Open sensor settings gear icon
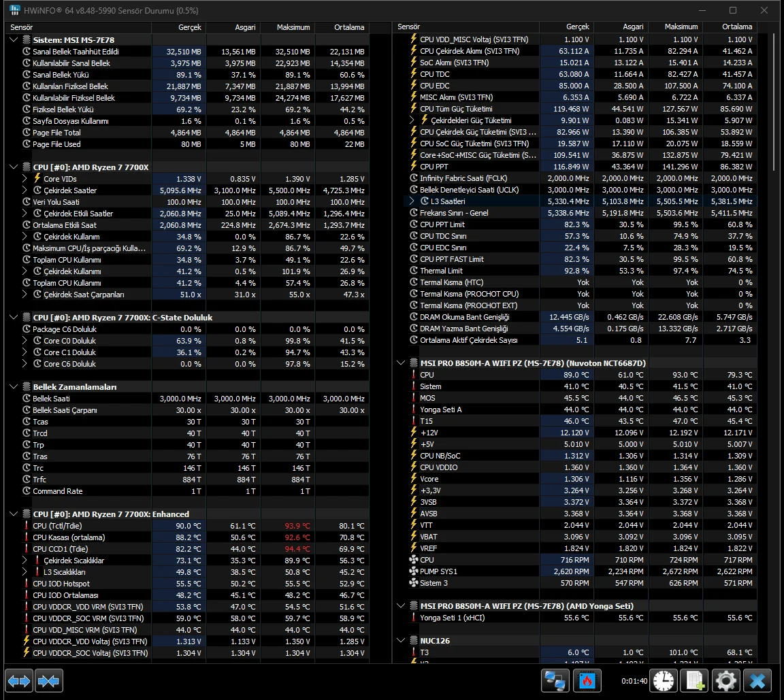 [725, 680]
